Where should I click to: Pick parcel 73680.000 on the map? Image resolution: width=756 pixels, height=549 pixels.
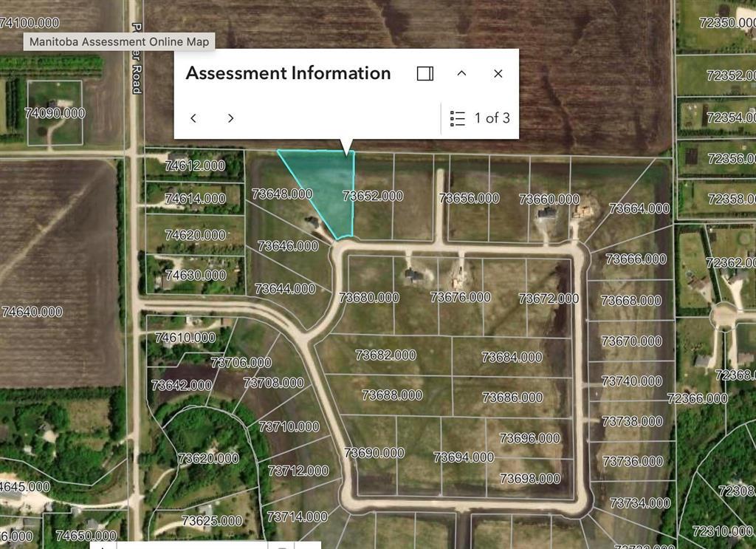point(368,298)
